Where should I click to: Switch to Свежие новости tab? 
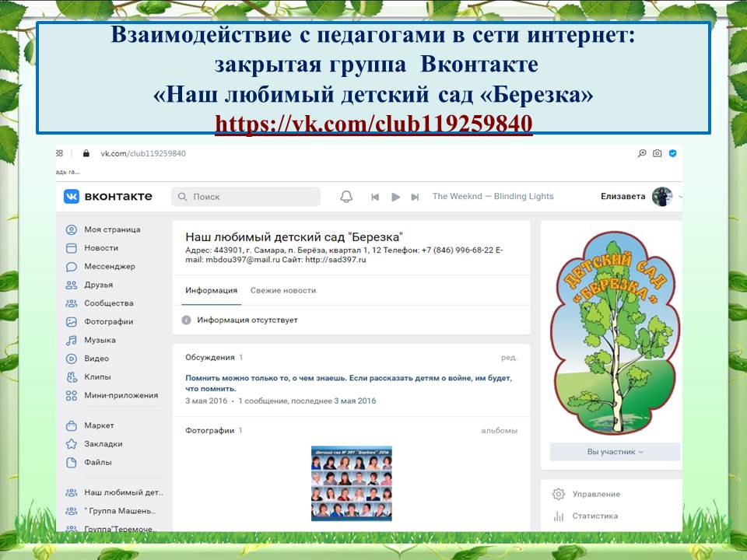(283, 290)
